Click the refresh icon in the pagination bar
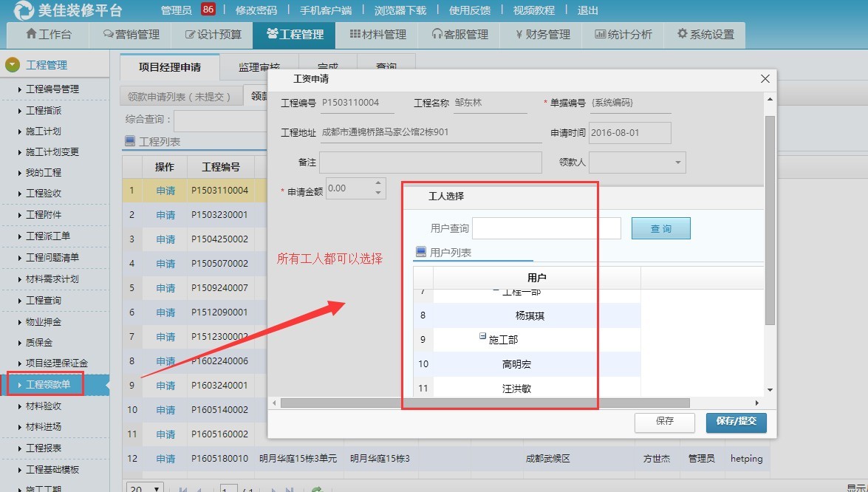Image resolution: width=868 pixels, height=492 pixels. tap(318, 487)
